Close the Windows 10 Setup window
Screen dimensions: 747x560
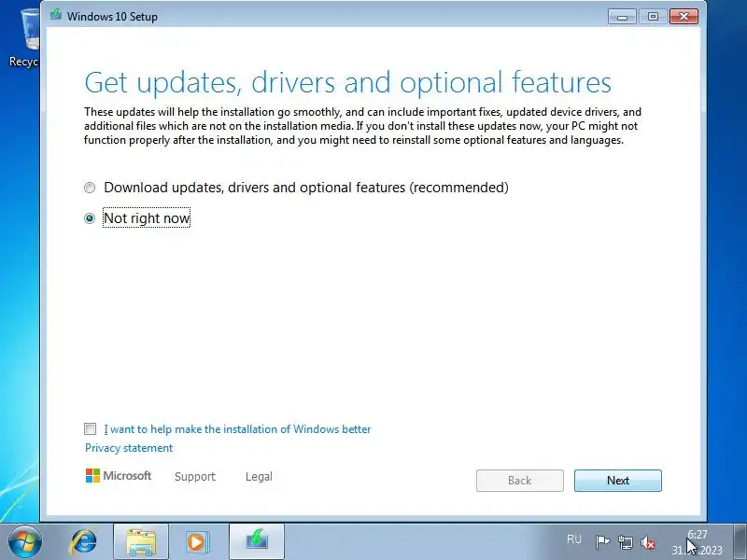(x=684, y=17)
